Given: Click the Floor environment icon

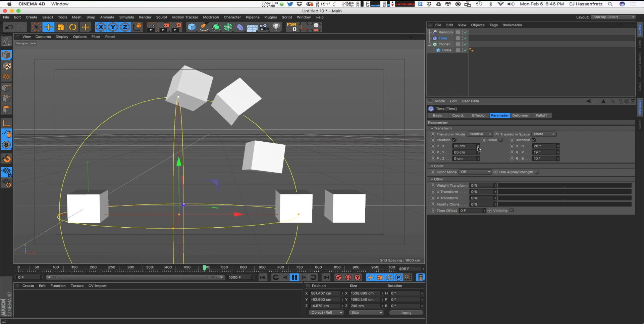Looking at the screenshot, I should [x=252, y=28].
